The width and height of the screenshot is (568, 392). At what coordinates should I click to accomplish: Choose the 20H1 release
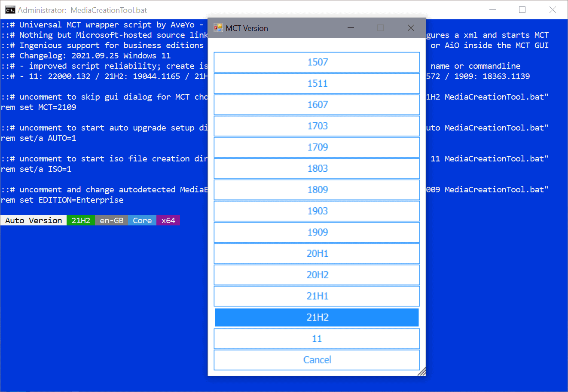[x=317, y=253]
